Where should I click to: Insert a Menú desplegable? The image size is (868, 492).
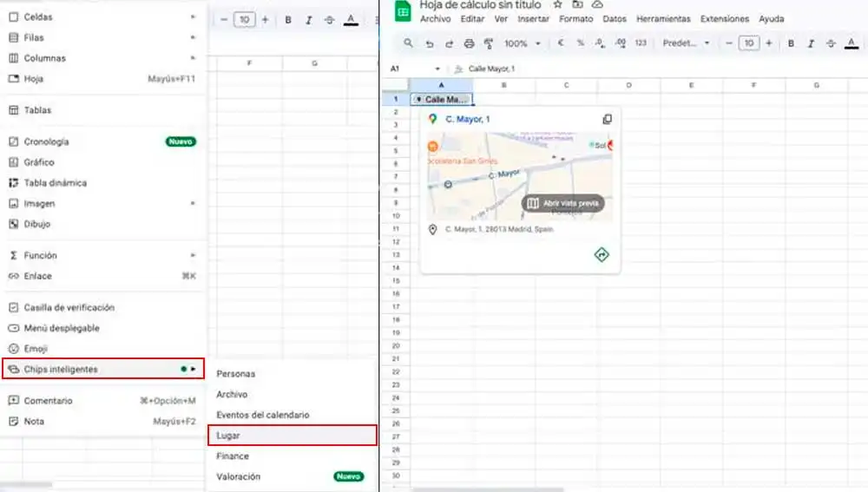[x=102, y=328]
